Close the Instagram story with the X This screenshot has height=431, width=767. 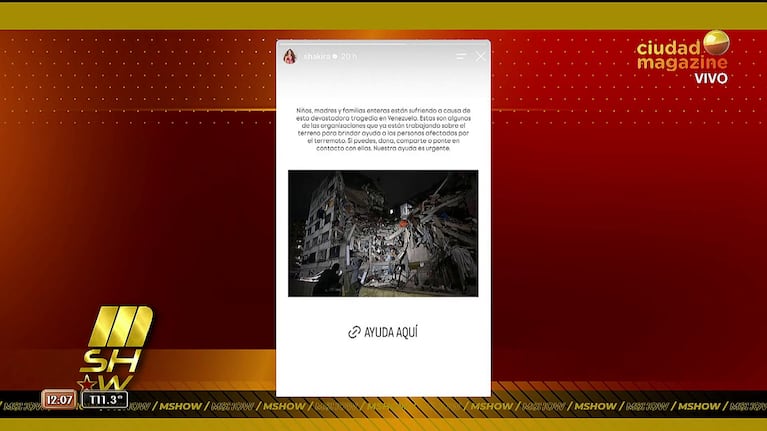[x=480, y=57]
